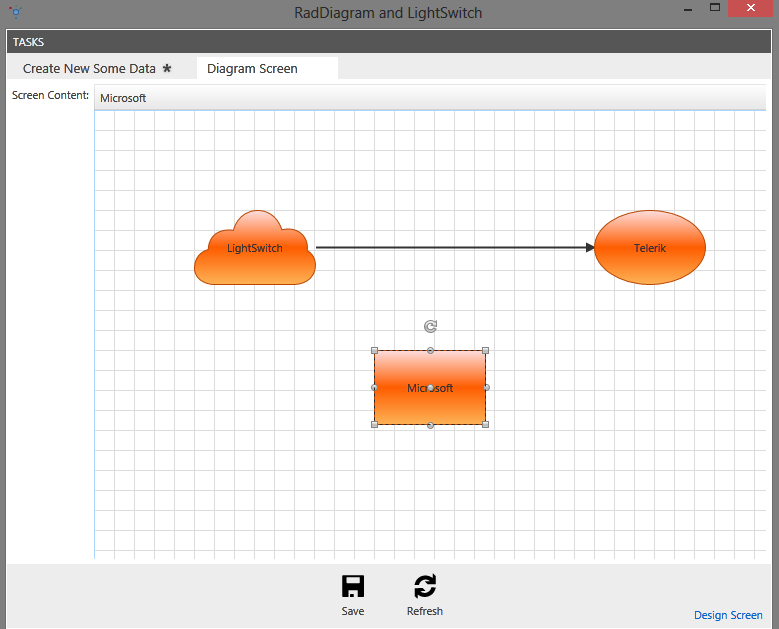779x629 pixels.
Task: Click the rotation handle above Microsoft shape
Action: (430, 326)
